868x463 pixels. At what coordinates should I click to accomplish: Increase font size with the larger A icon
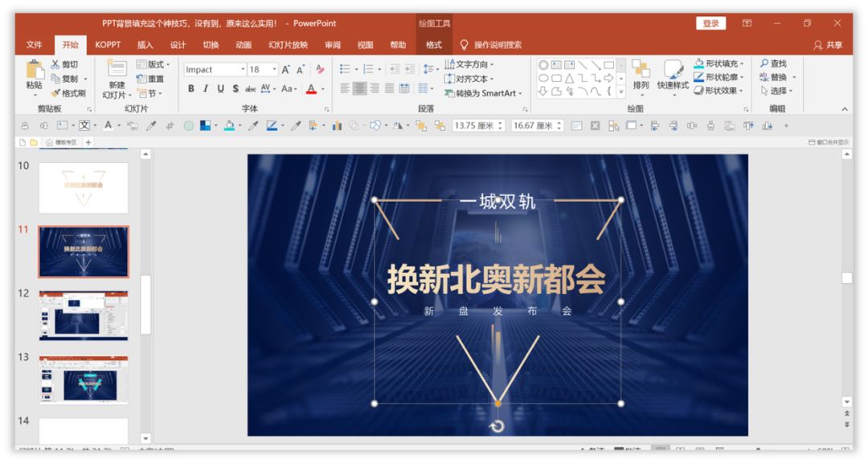[285, 70]
